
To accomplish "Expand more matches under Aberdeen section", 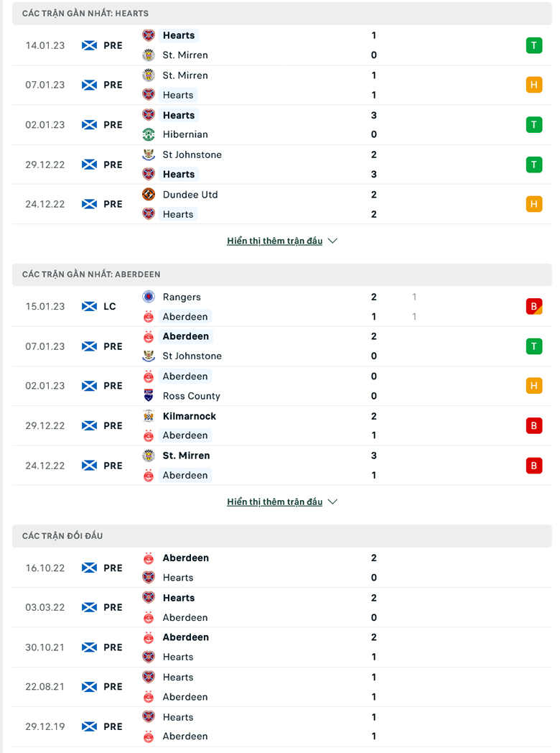I will 275,502.
